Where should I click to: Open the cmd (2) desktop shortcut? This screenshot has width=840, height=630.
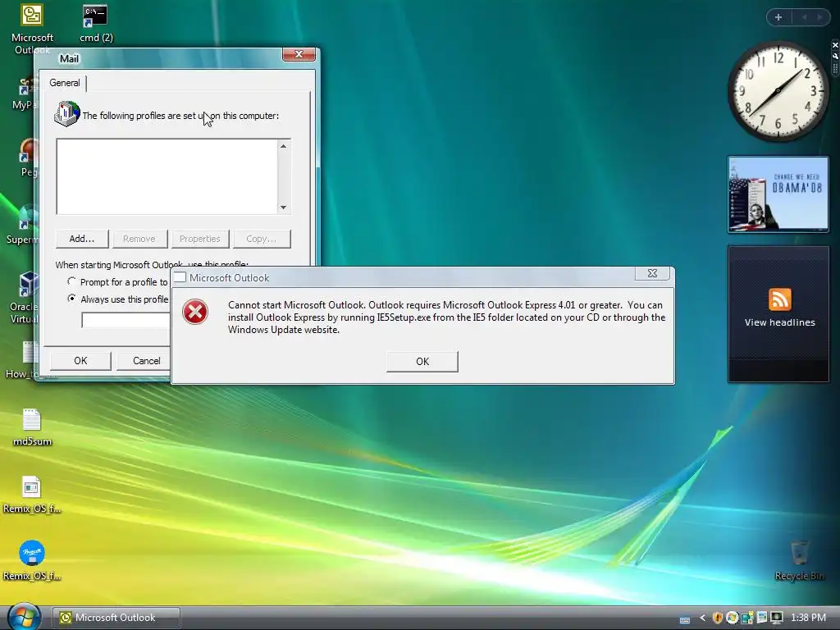click(x=96, y=24)
